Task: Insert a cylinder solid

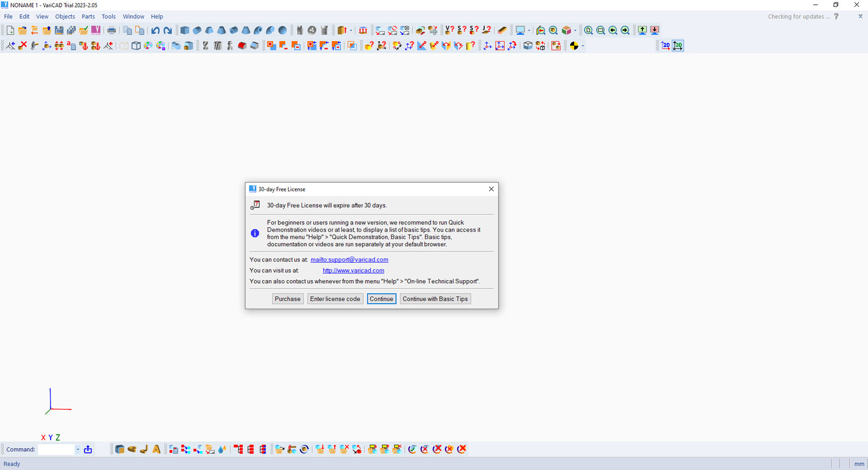Action: 197,31
